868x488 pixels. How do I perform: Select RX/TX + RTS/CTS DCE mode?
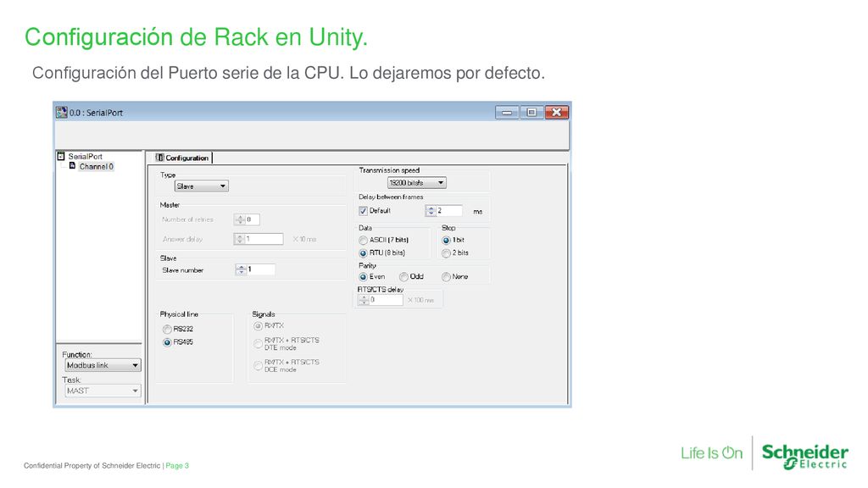[258, 366]
